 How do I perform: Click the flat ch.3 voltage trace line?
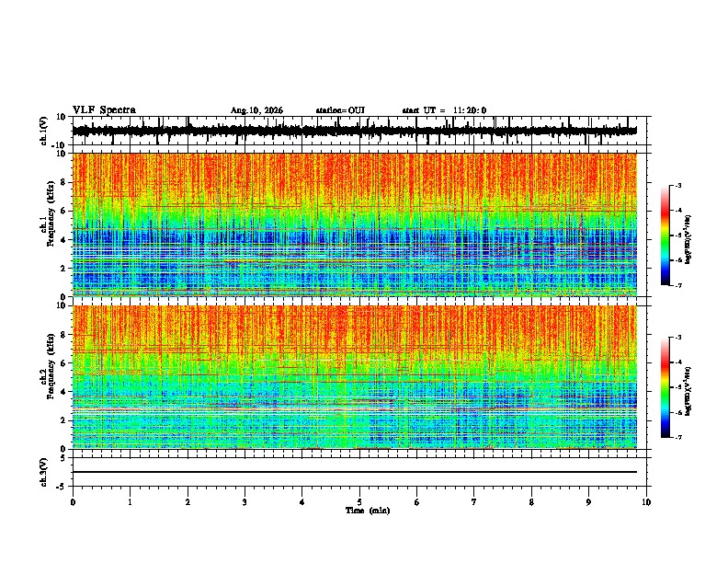pos(354,472)
